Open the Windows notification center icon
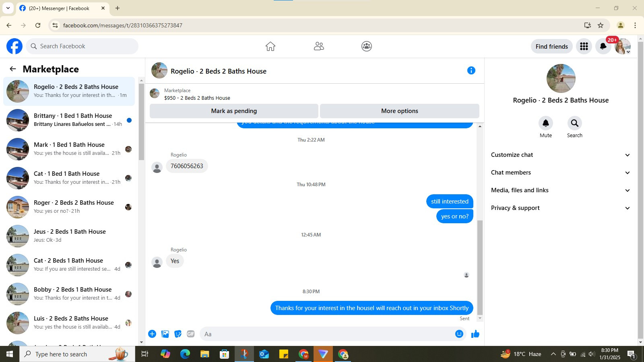644x362 pixels. pos(632,354)
